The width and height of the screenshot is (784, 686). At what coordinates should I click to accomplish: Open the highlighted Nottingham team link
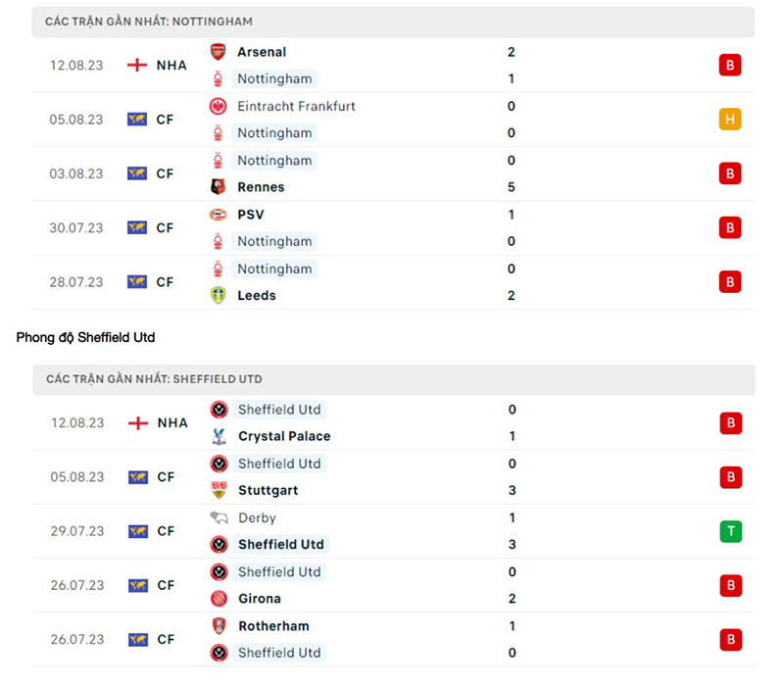(274, 78)
